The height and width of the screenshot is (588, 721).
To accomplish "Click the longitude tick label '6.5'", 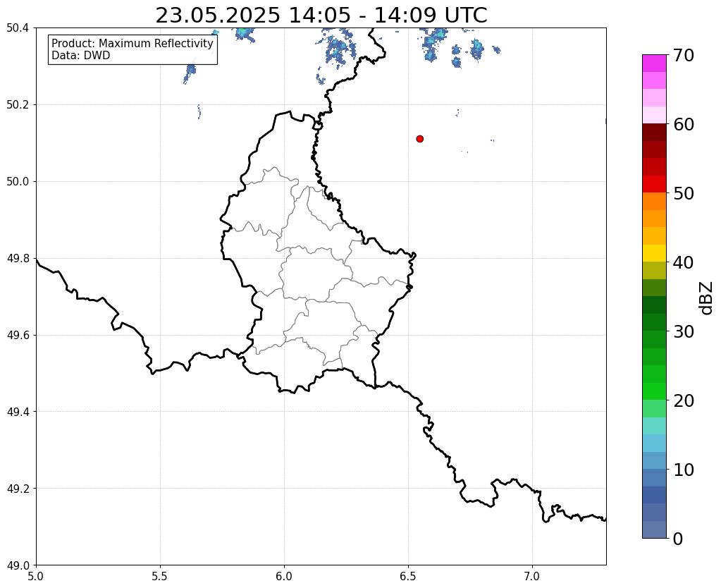I will (408, 577).
